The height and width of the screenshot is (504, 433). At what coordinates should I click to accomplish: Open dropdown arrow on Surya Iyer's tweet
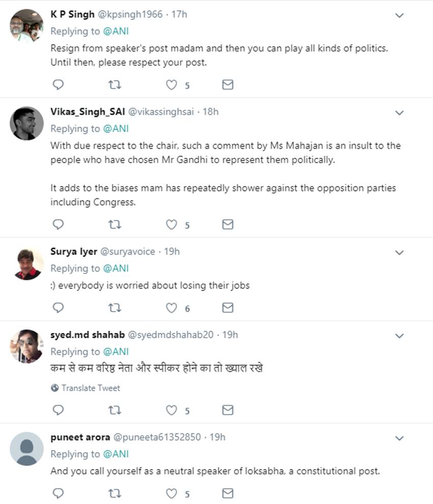pyautogui.click(x=400, y=253)
